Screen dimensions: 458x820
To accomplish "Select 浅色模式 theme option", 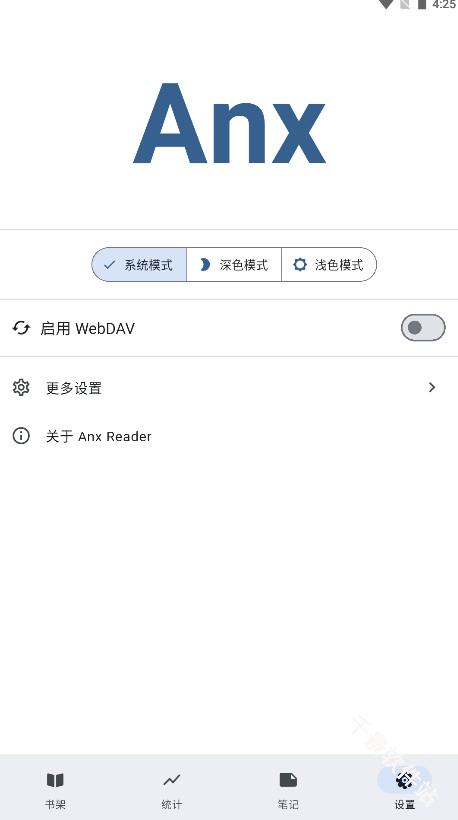I will click(x=329, y=265).
